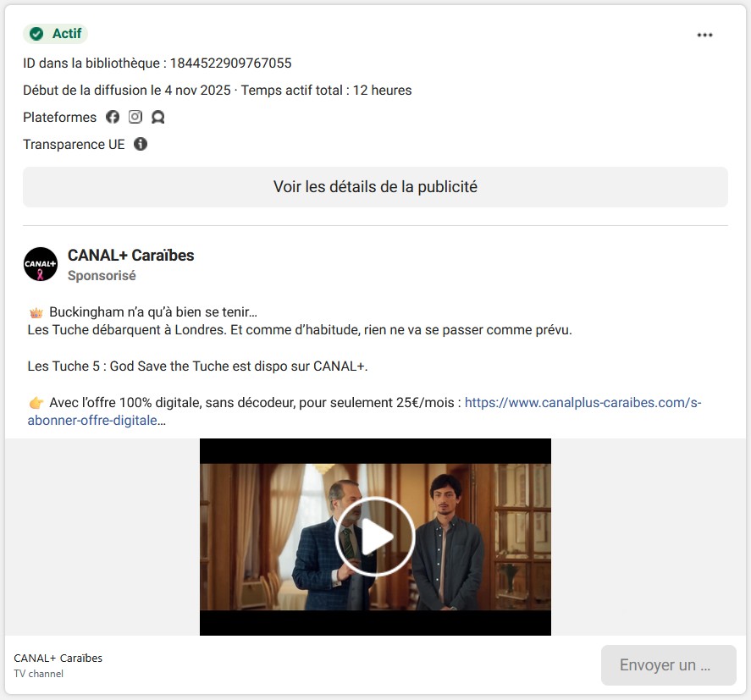Select the CANAL+ Caraïbes page name

(x=127, y=256)
